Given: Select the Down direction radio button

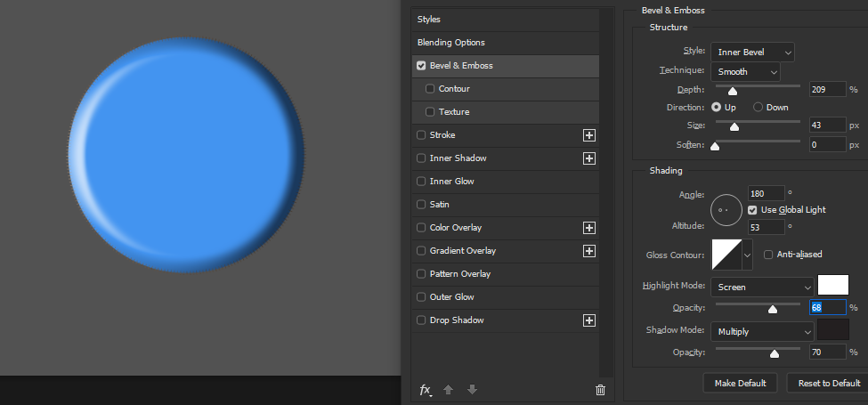Looking at the screenshot, I should click(758, 108).
